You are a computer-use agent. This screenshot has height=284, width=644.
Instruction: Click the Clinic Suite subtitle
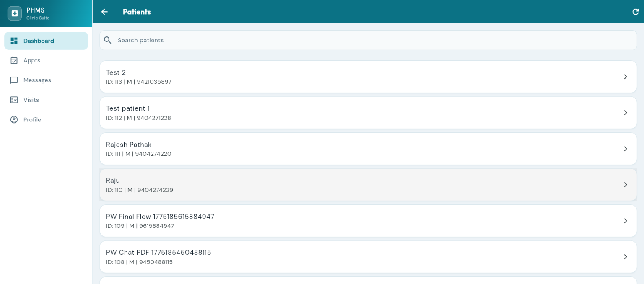[38, 18]
